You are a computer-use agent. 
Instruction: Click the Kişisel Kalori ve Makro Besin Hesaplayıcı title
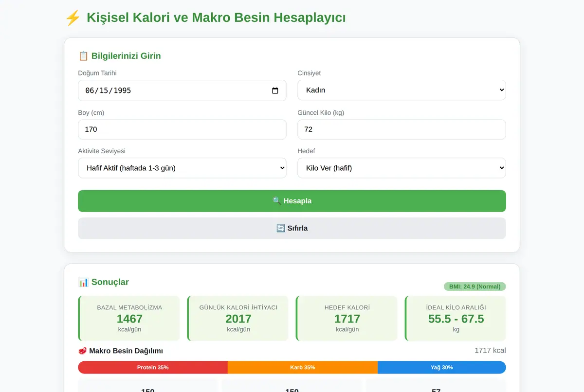tap(216, 18)
